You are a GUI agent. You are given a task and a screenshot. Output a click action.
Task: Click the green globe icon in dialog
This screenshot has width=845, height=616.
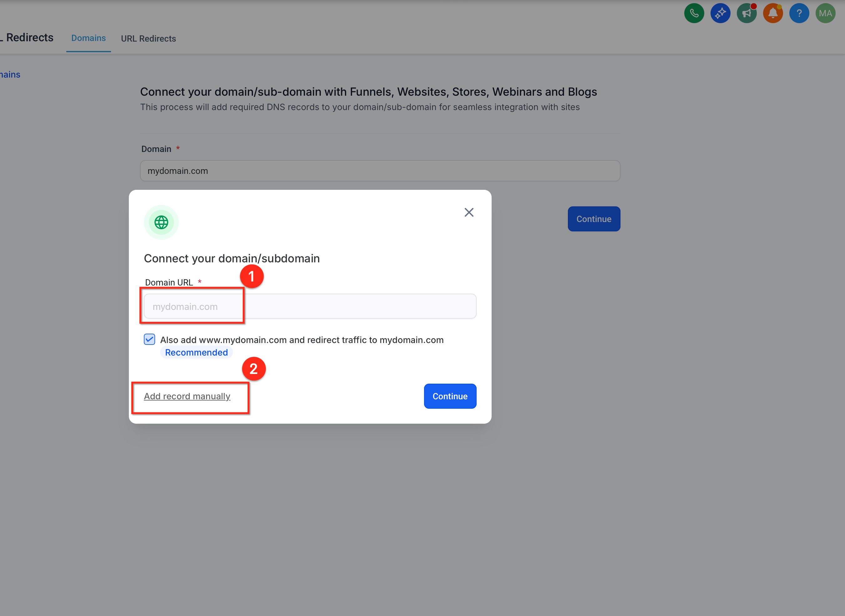coord(161,222)
